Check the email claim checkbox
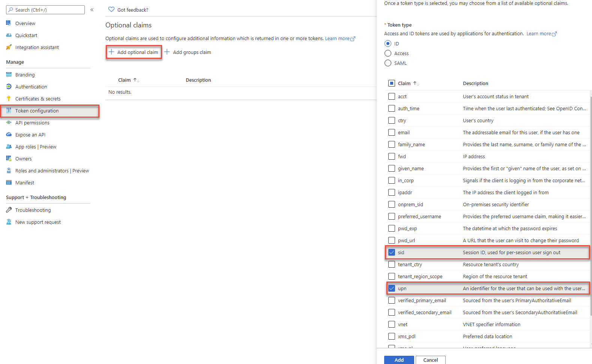 392,132
